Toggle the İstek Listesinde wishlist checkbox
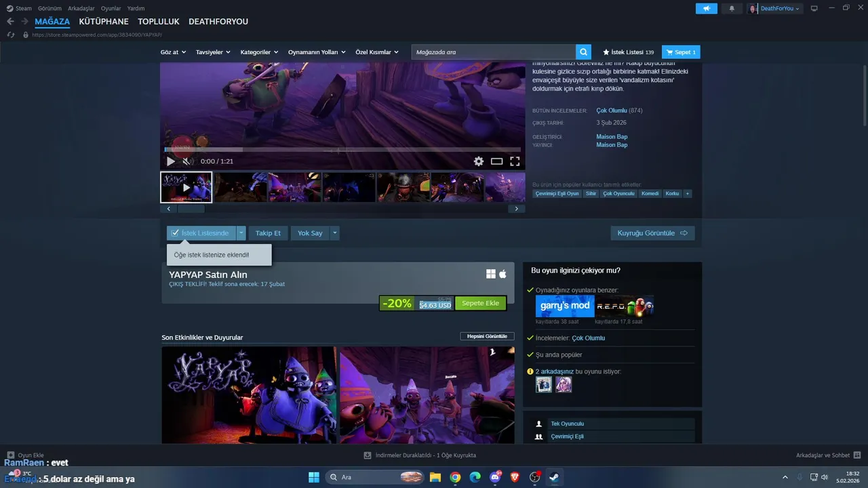Image resolution: width=868 pixels, height=488 pixels. (x=175, y=233)
